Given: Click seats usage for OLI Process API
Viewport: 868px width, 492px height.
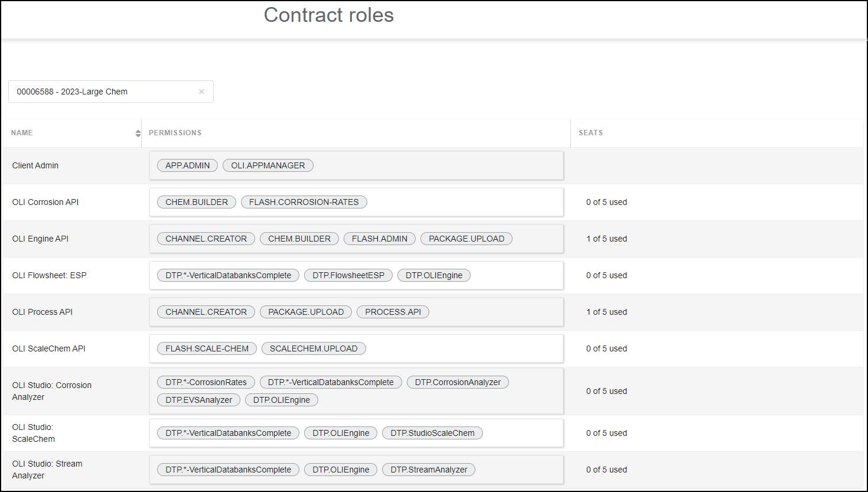Looking at the screenshot, I should pyautogui.click(x=606, y=312).
